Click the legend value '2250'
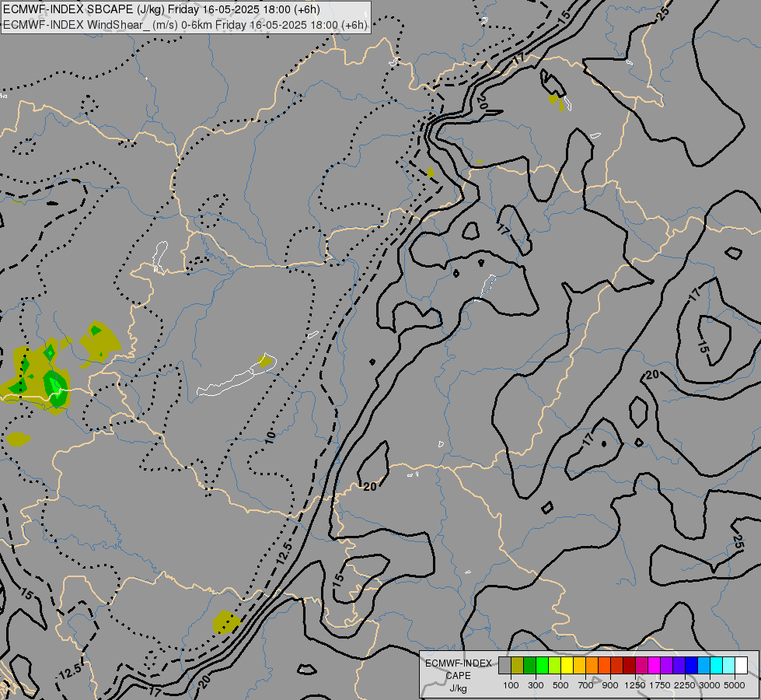Viewport: 761px width, 700px height. coord(685,685)
